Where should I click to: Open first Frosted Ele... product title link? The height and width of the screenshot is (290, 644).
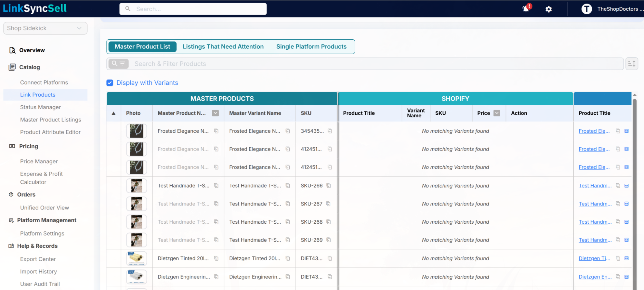coord(594,131)
